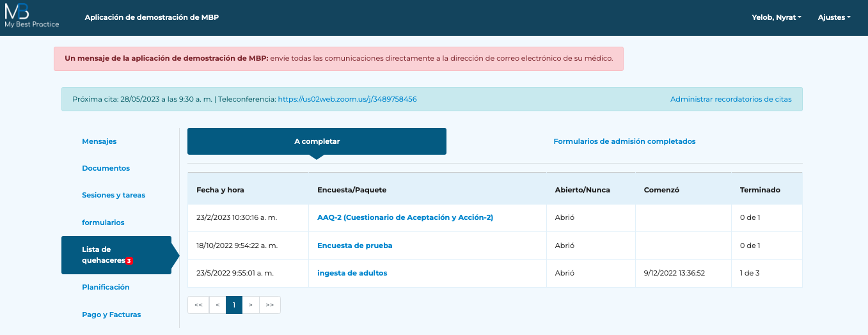Image resolution: width=868 pixels, height=335 pixels.
Task: Open ingesta de adultos package
Action: [x=352, y=273]
